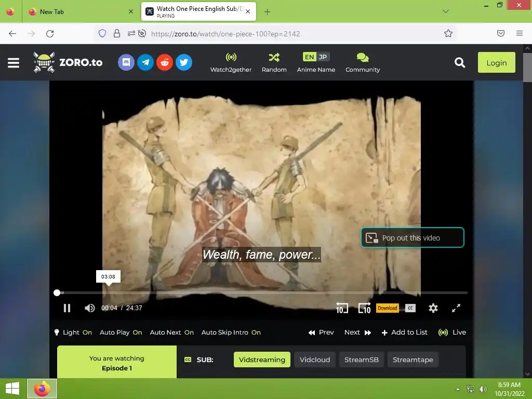Switch anime name to JP
Viewport: 532px width, 399px height.
(323, 57)
